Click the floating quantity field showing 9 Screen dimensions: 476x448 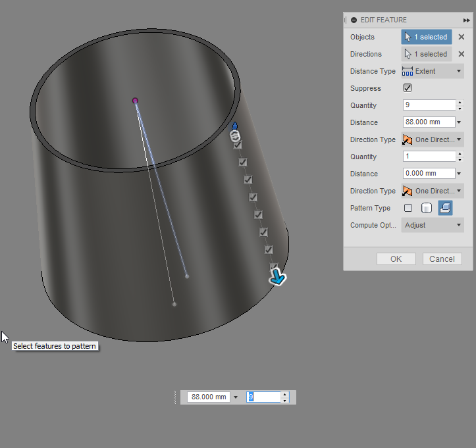tap(263, 397)
